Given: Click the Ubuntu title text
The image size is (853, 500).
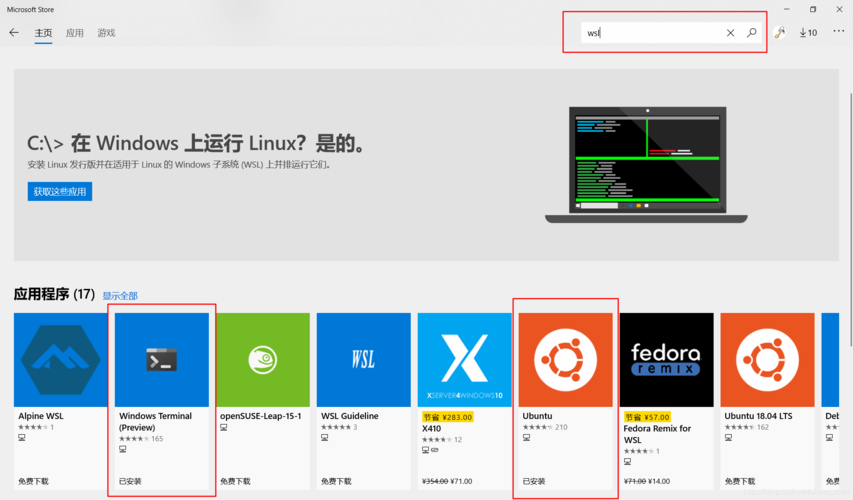Looking at the screenshot, I should coord(537,416).
